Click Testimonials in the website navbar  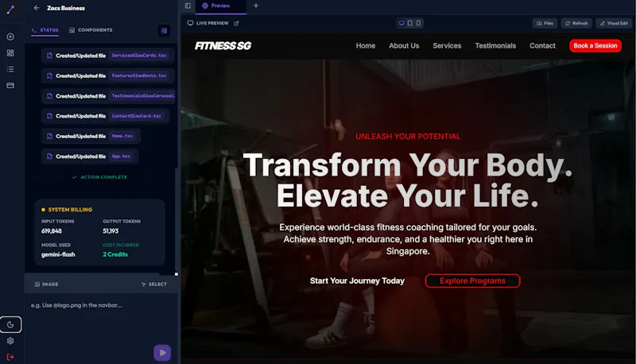click(x=495, y=46)
